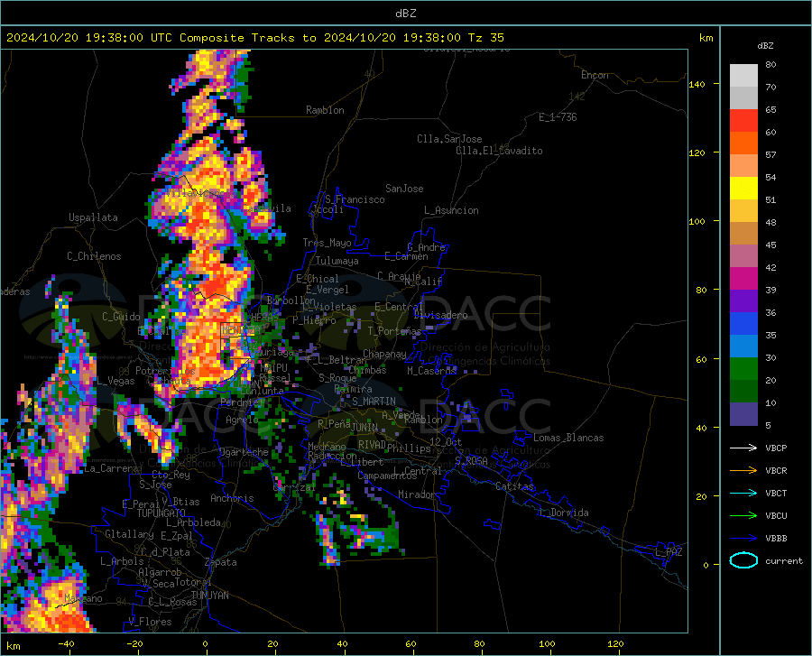812x656 pixels.
Task: Click the 'L_Asuncion' map label
Action: [451, 210]
